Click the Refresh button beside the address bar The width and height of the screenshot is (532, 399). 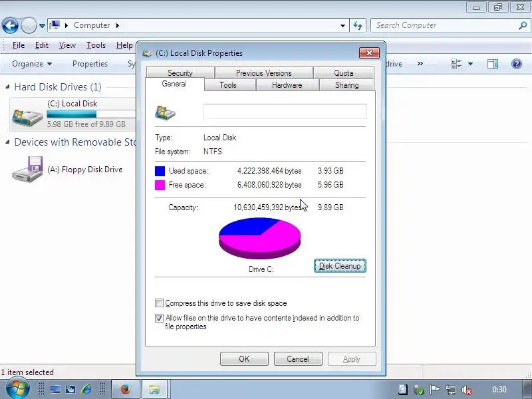point(358,26)
